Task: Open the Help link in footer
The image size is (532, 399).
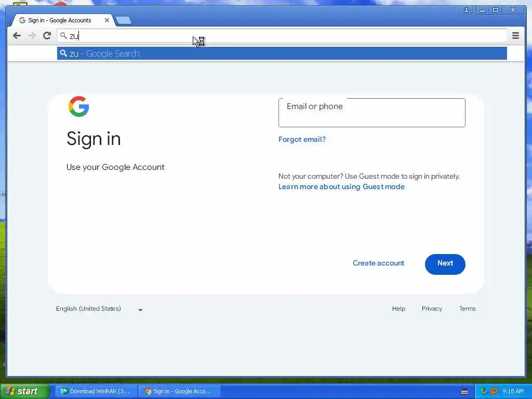Action: 398,309
